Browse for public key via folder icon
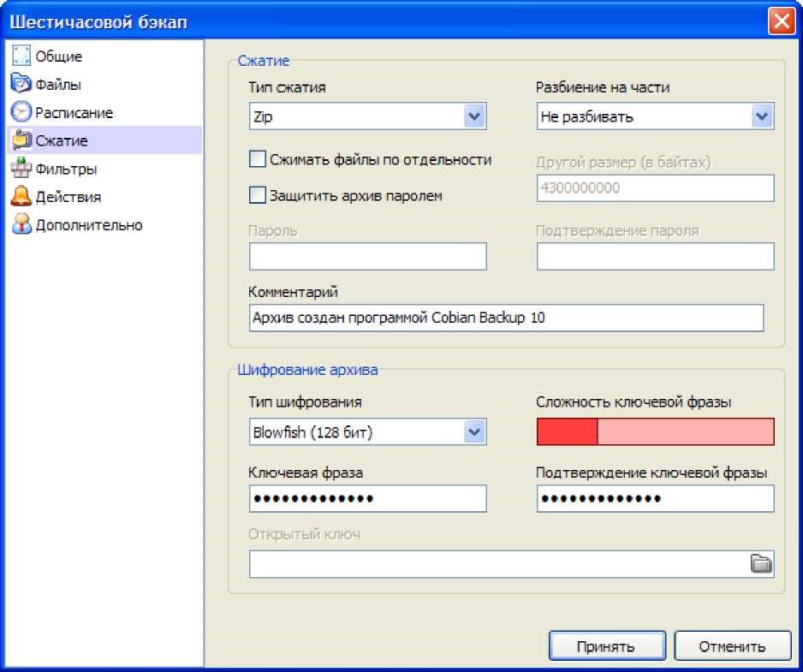 [761, 563]
